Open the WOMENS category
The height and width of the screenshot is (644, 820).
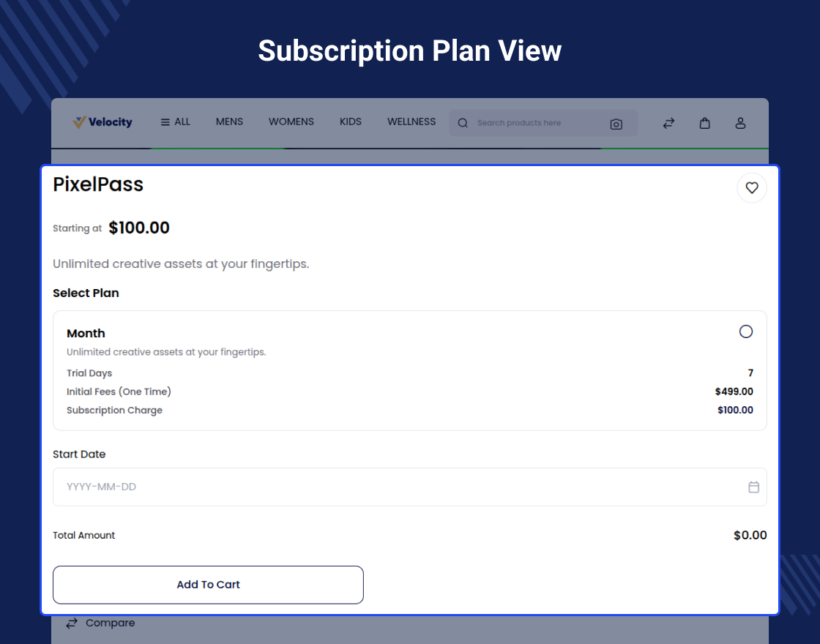click(x=291, y=121)
